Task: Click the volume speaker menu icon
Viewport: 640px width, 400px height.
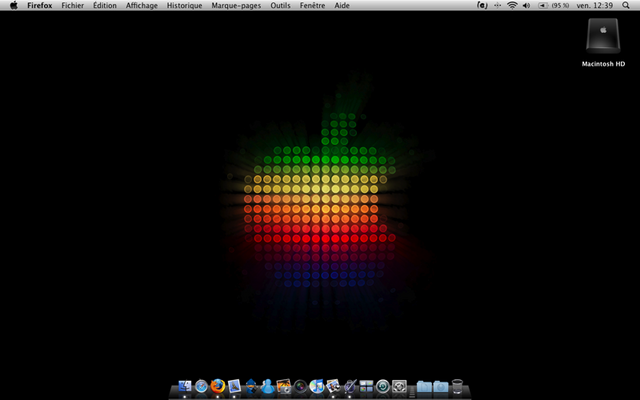Action: pyautogui.click(x=527, y=5)
